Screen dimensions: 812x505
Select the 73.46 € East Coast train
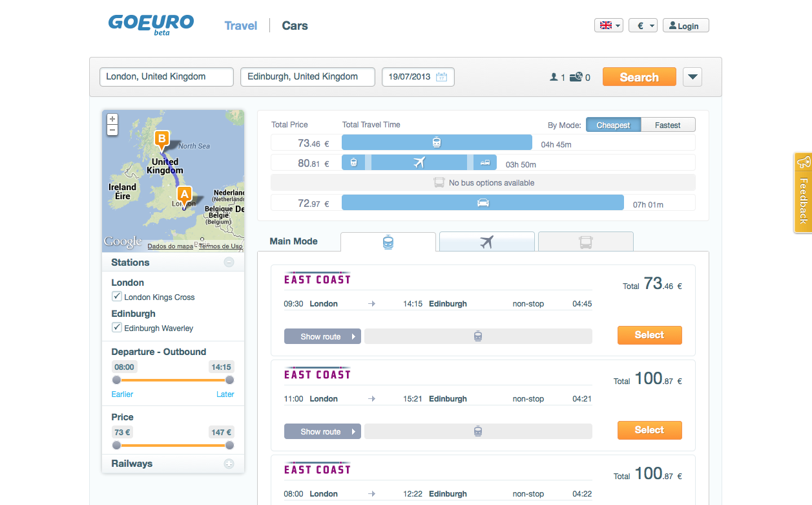[650, 335]
